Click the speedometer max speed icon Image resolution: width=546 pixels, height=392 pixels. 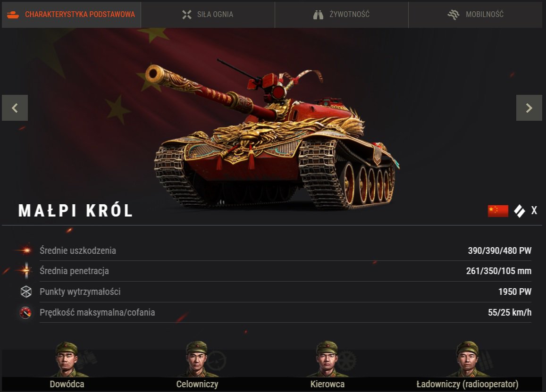26,313
